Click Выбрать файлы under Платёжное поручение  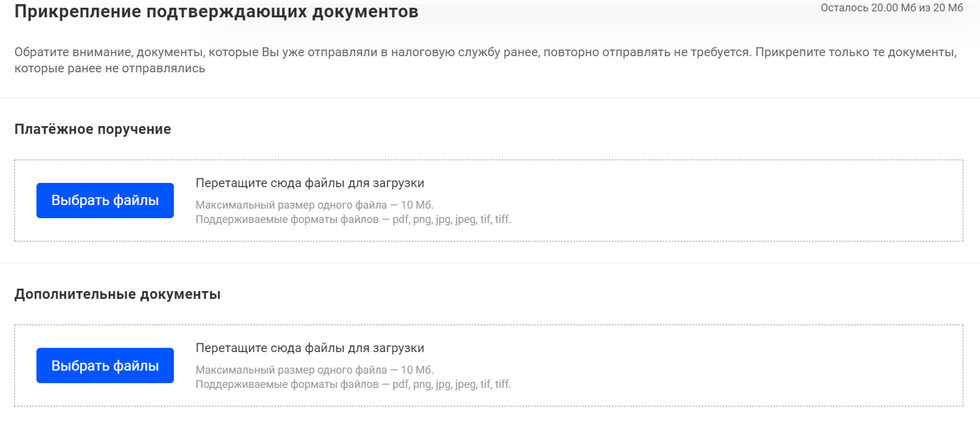click(x=105, y=200)
